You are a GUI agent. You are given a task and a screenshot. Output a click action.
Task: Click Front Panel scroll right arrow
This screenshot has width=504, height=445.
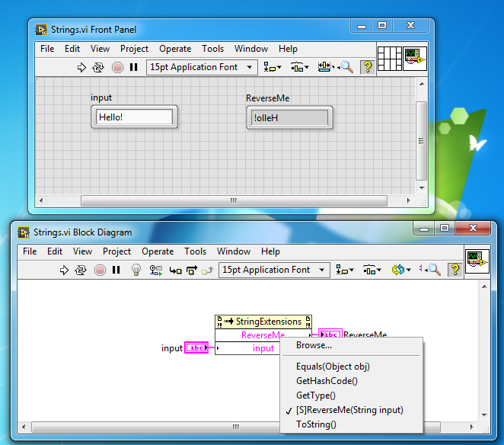[x=409, y=200]
